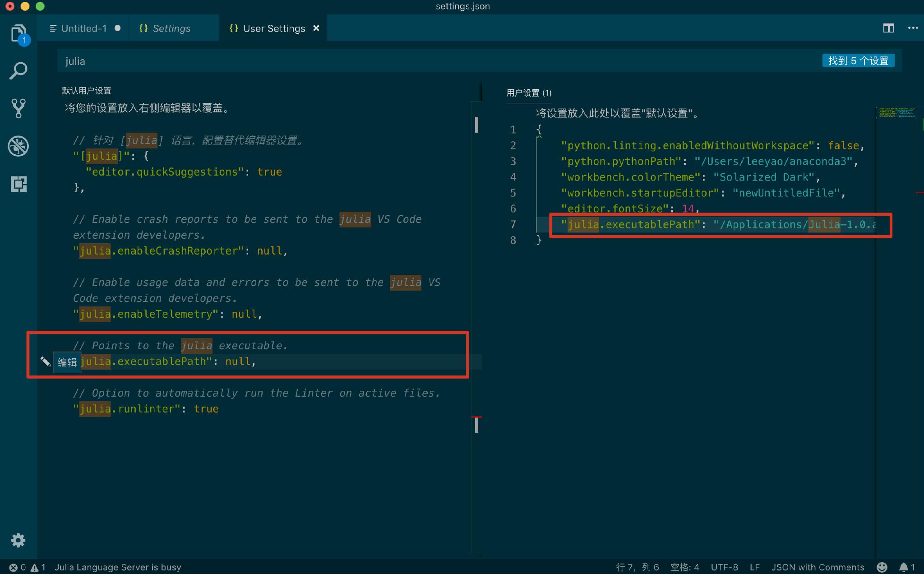Open the Source Control icon
The width and height of the screenshot is (924, 574).
pos(18,108)
